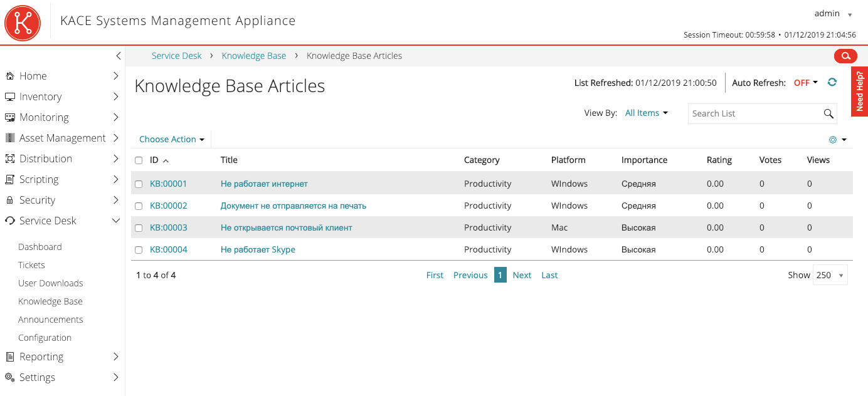Click the Need Help? side tab
The height and width of the screenshot is (396, 868).
point(859,91)
